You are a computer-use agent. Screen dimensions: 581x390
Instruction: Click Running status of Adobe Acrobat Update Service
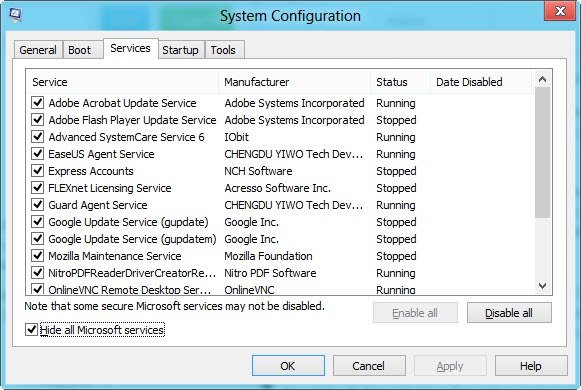pyautogui.click(x=396, y=103)
